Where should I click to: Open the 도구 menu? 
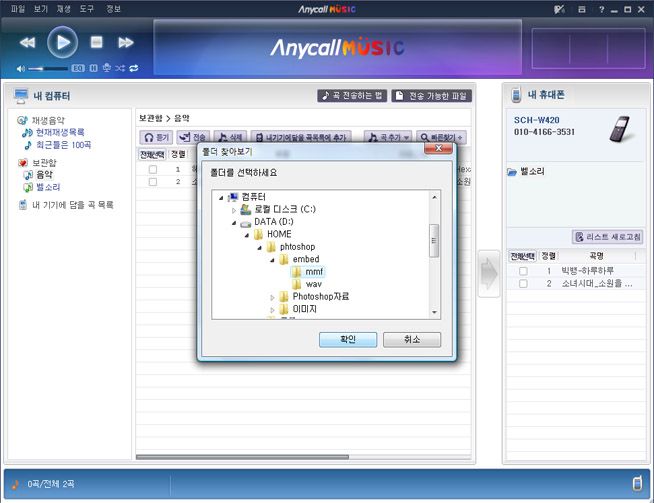[86, 9]
